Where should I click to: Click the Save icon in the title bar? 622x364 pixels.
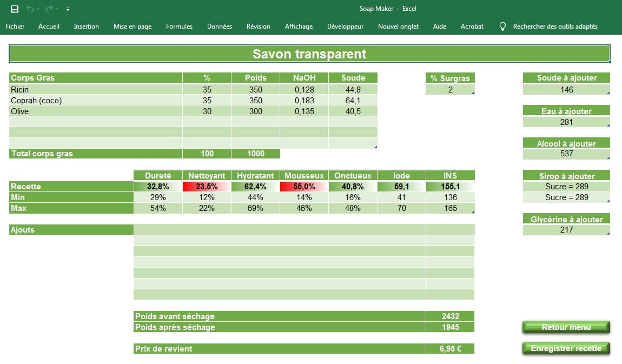coord(15,9)
